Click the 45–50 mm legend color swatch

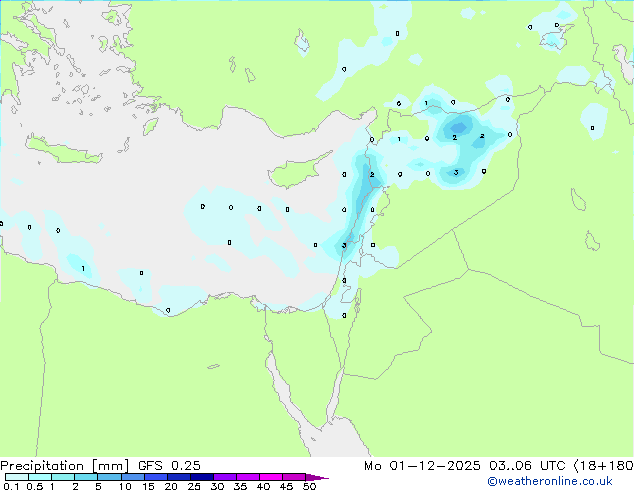pyautogui.click(x=294, y=477)
